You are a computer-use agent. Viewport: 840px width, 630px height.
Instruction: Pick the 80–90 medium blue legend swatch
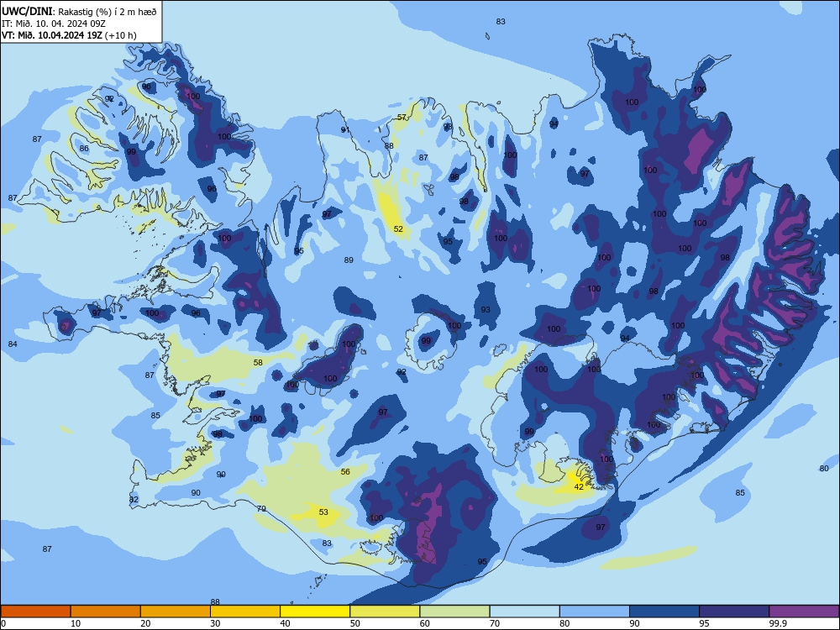click(x=595, y=612)
